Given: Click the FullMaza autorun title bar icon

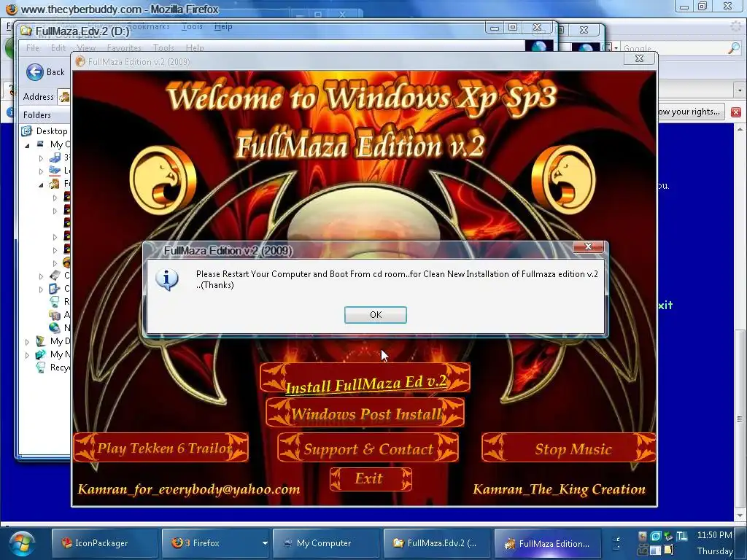Looking at the screenshot, I should tap(80, 61).
